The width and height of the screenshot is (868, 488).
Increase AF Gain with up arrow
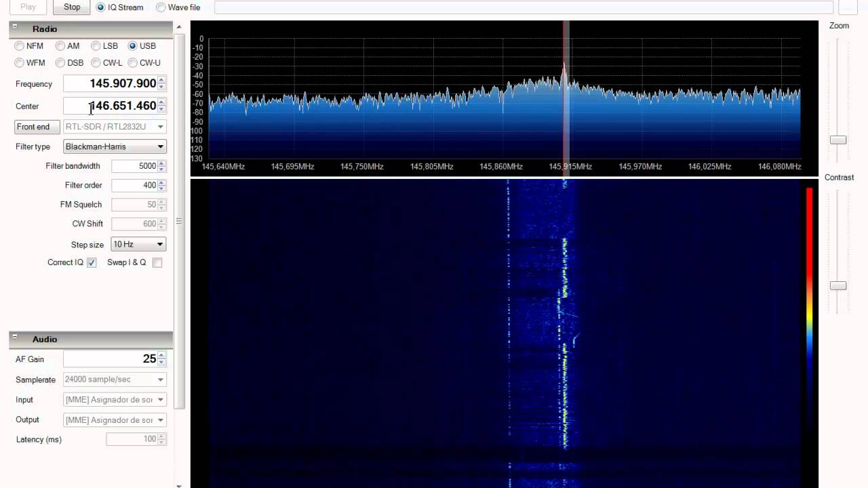(161, 355)
